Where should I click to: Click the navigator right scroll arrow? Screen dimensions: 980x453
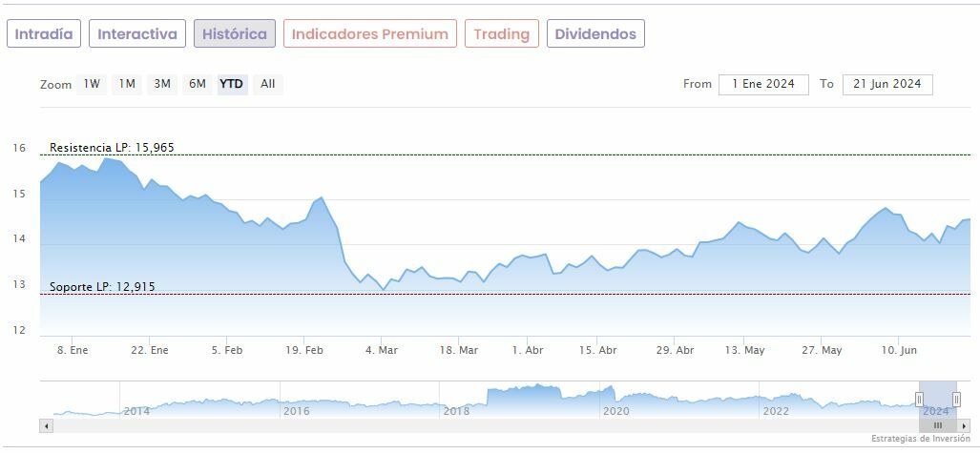coord(964,425)
